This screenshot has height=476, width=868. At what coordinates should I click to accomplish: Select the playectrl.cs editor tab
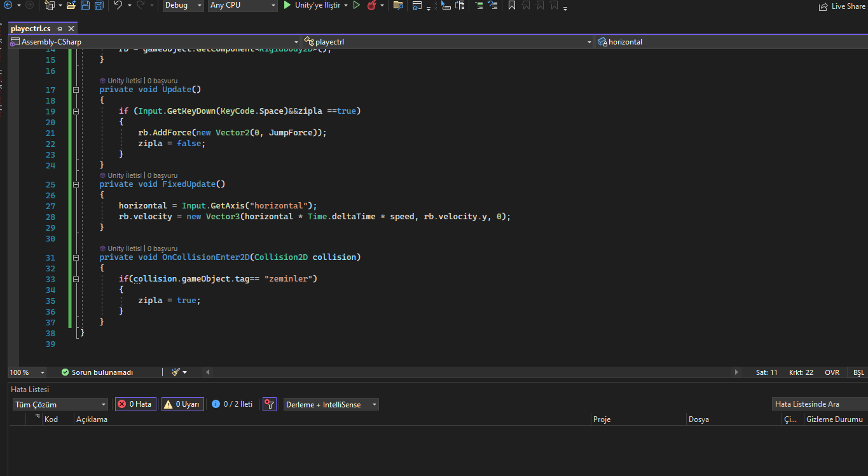tap(31, 29)
